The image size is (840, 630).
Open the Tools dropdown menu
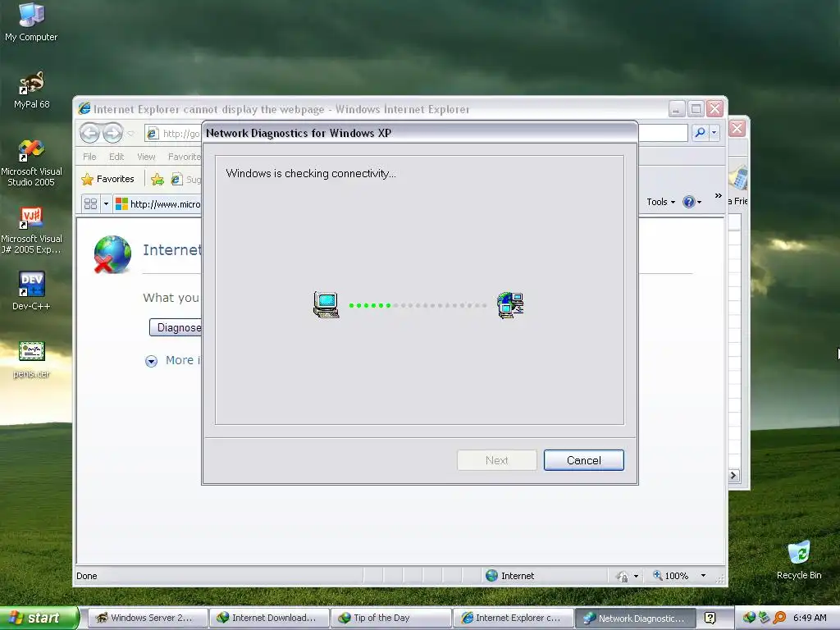660,202
